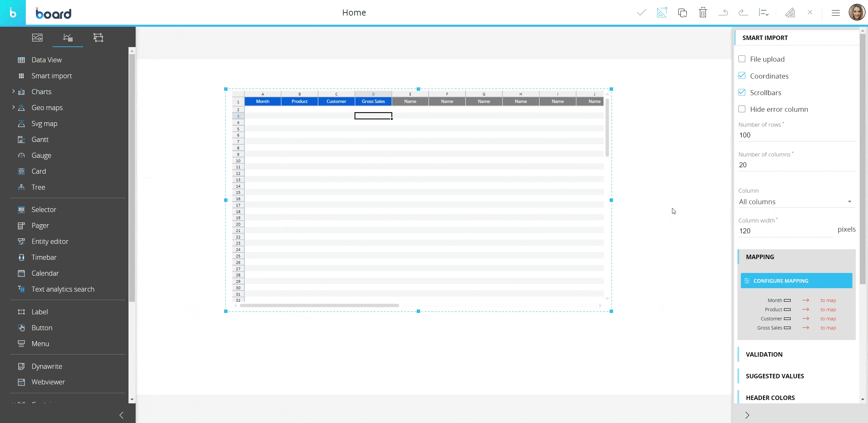Open the Column dropdown 'All columns'
Viewport: 868px width, 423px height.
796,202
